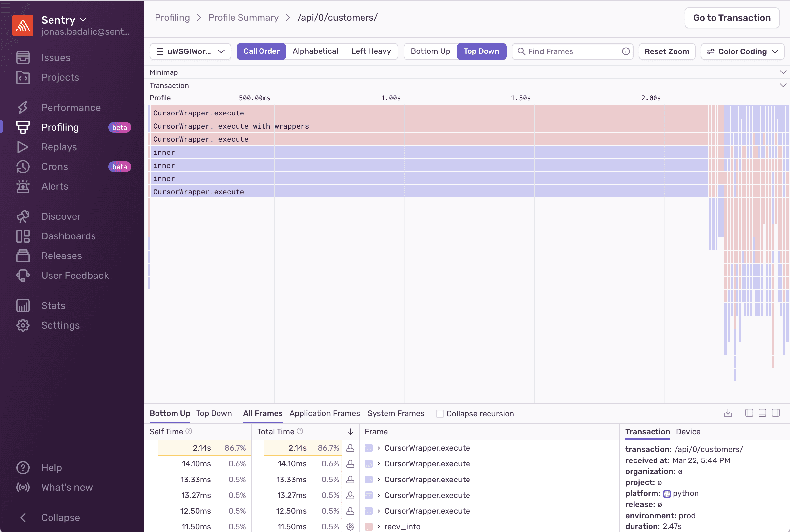Click the Go to Transaction button
This screenshot has height=532, width=790.
click(732, 17)
